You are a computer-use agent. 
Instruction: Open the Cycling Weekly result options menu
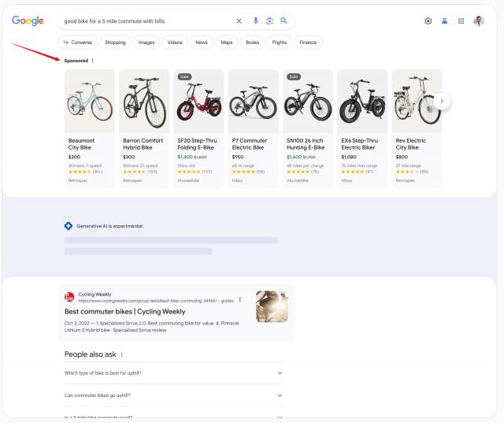pyautogui.click(x=240, y=300)
